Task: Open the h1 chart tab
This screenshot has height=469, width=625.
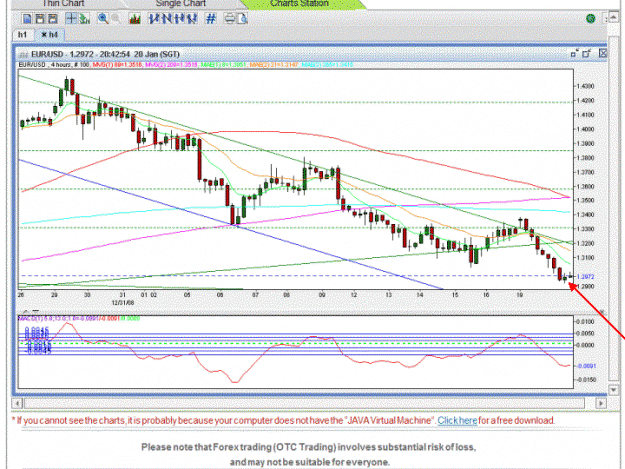Action: pos(22,35)
